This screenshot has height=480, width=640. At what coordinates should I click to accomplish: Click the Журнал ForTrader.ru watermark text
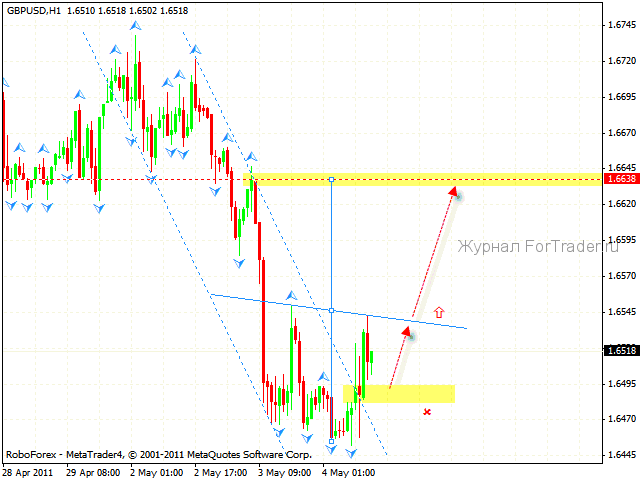coord(538,247)
